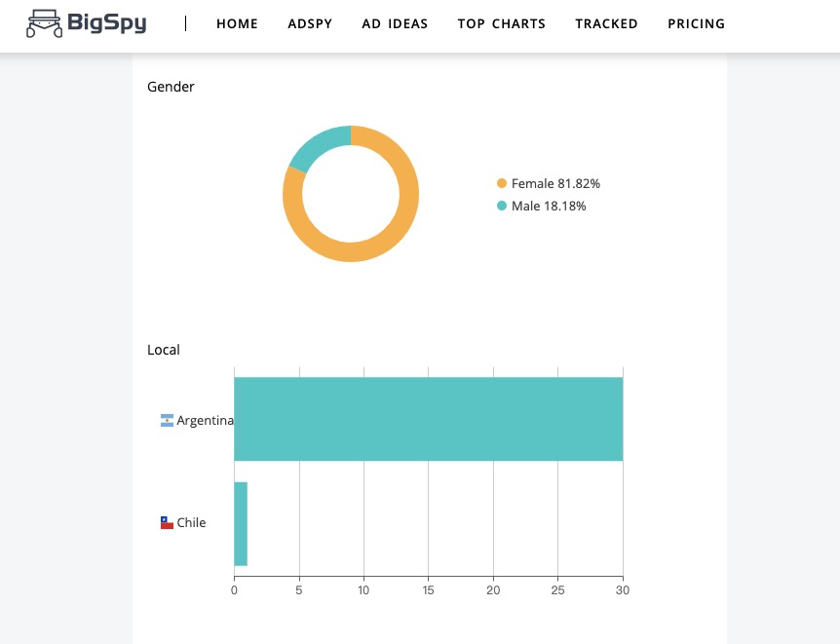Navigate to TOP CHARTS
The height and width of the screenshot is (644, 840).
[502, 24]
